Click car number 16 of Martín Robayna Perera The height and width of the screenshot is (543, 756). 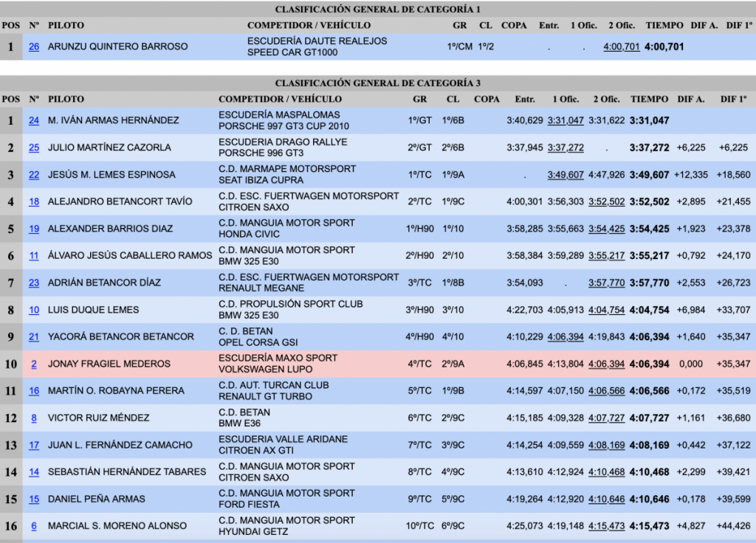34,391
